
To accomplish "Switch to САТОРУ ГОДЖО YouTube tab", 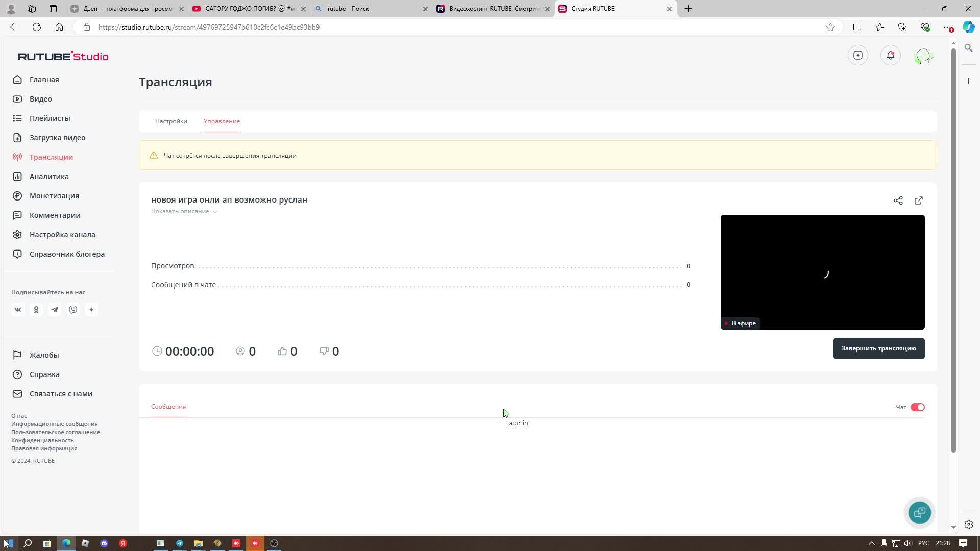I will coord(249,9).
